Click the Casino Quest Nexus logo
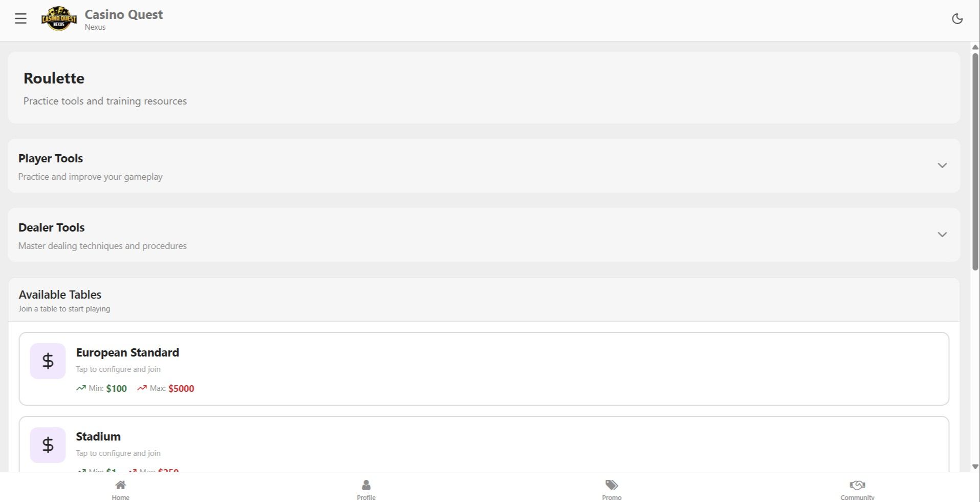This screenshot has width=980, height=502. [x=59, y=19]
